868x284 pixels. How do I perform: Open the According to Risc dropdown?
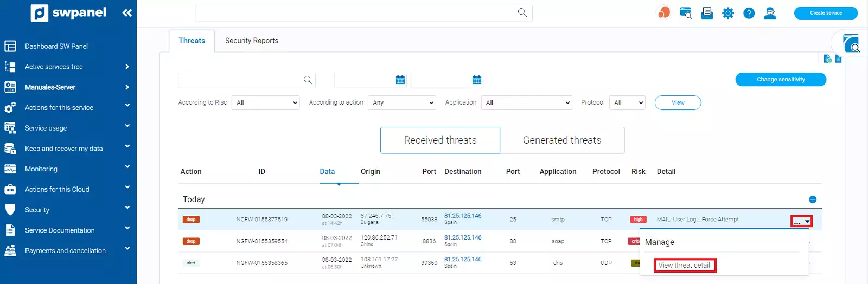[266, 103]
